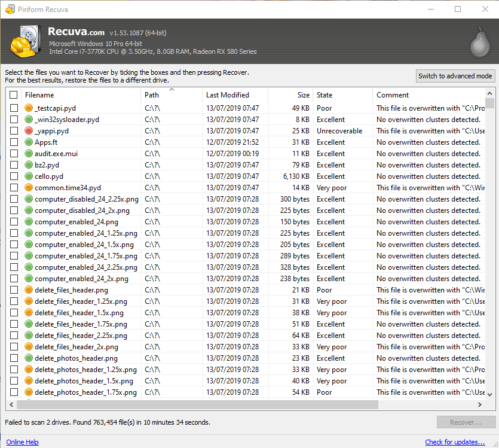The width and height of the screenshot is (499, 448).
Task: Click the red status dot for _yappi.pyd
Action: click(x=29, y=131)
